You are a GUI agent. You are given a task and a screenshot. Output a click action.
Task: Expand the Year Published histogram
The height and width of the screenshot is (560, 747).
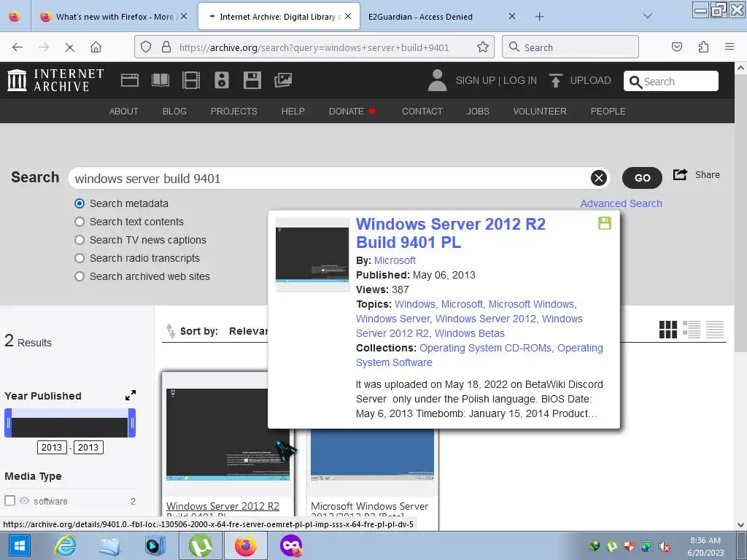(130, 395)
